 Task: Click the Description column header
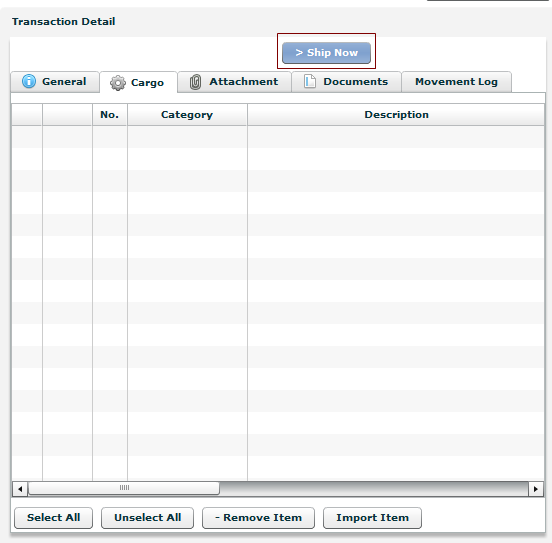396,114
